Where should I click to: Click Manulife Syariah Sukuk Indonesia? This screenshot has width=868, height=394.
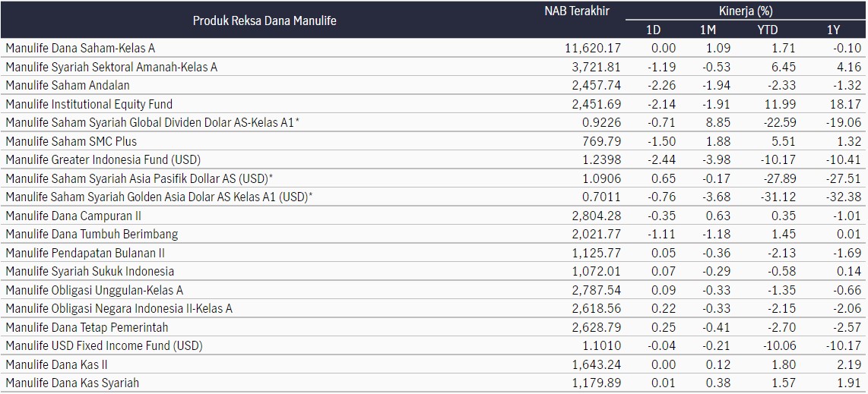(90, 271)
